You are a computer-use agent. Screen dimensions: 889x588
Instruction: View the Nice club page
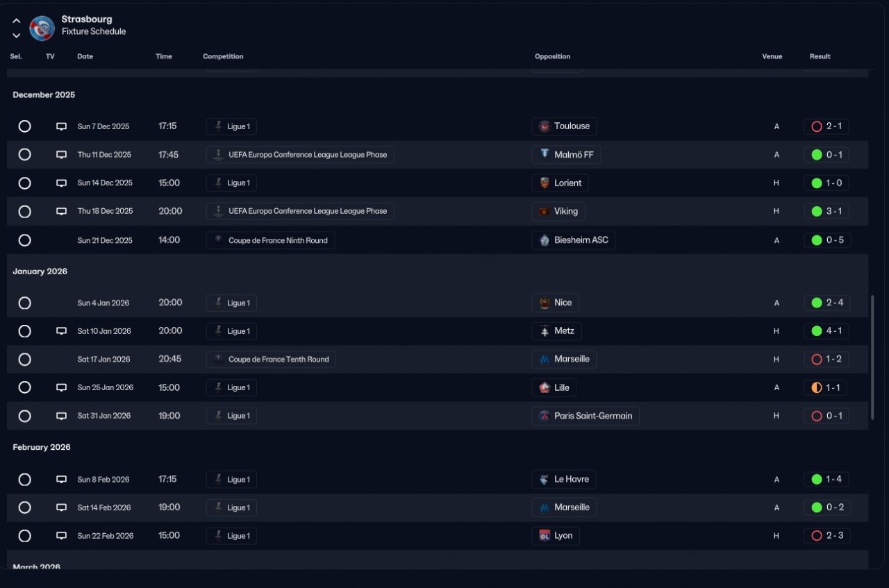point(556,303)
